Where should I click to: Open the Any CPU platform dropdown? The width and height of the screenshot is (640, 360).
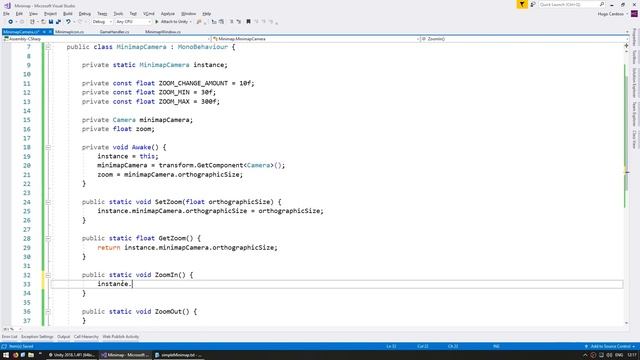133,22
